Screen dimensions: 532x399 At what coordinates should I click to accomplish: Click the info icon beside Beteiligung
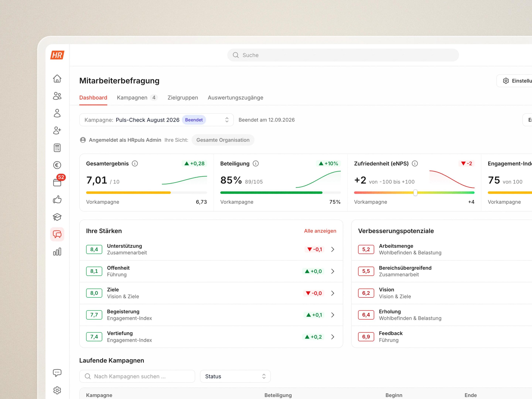tap(256, 163)
